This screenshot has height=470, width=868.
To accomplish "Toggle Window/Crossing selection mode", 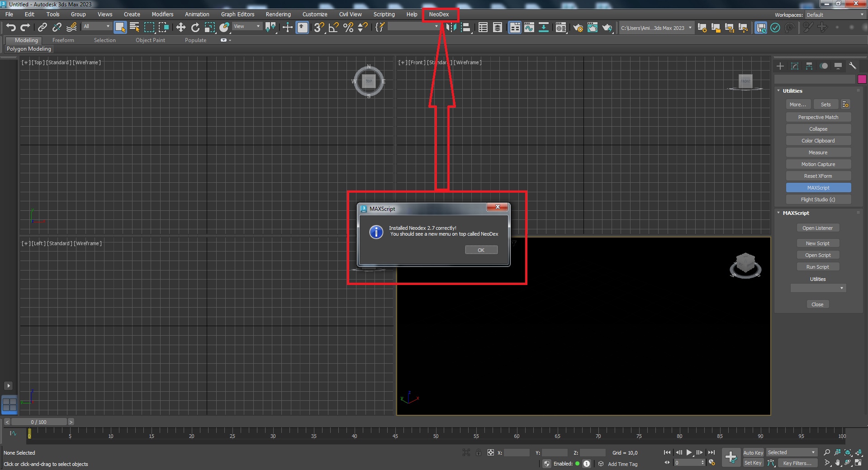I will [x=164, y=28].
